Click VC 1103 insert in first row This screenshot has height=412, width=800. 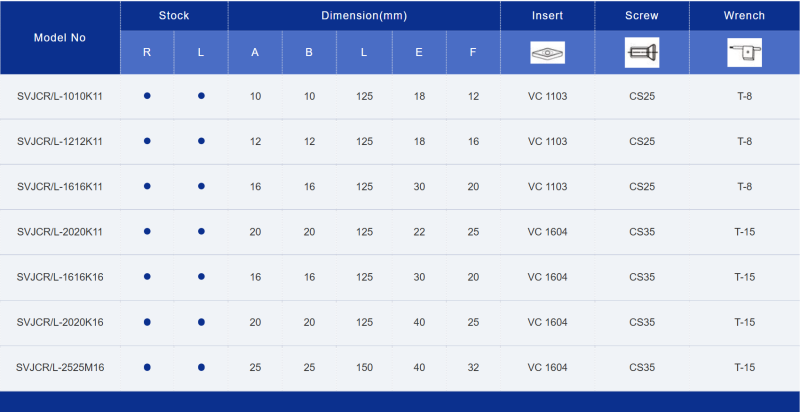pyautogui.click(x=547, y=96)
